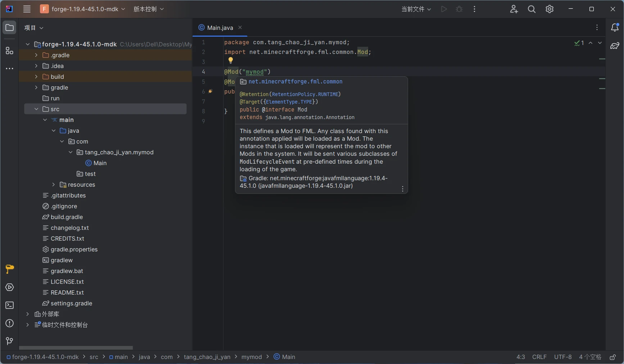The height and width of the screenshot is (364, 624).
Task: Start debugging via the bug icon
Action: coord(460,9)
